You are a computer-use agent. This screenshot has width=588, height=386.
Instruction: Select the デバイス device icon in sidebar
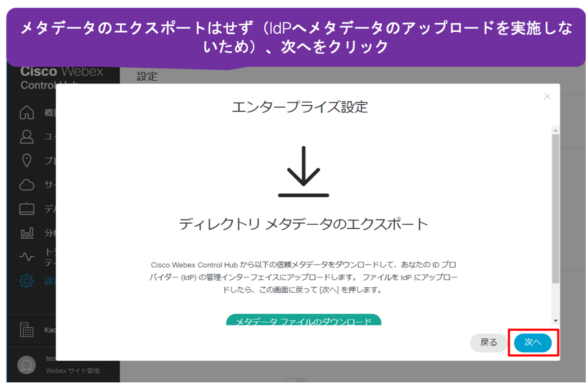pos(26,206)
